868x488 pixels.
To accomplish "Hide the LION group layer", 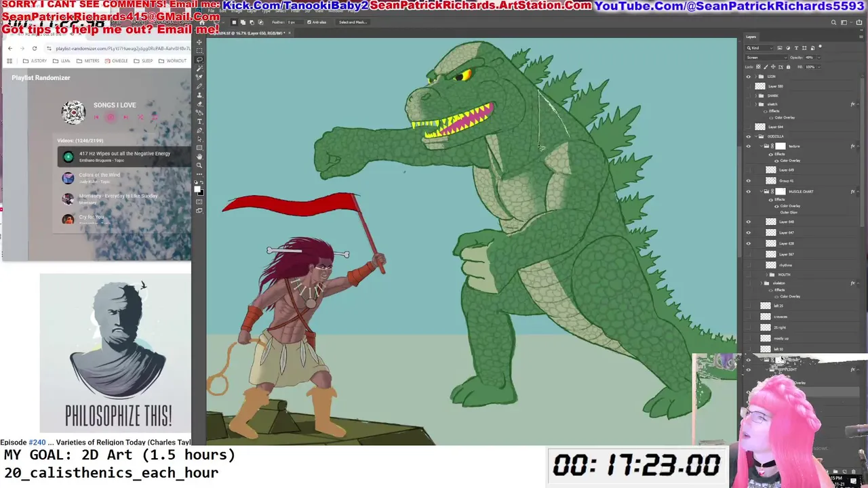I will 749,77.
